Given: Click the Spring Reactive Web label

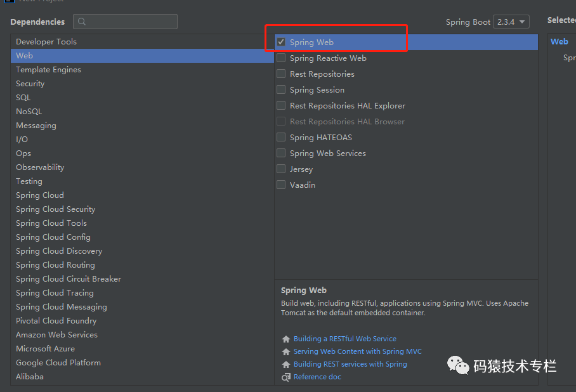Looking at the screenshot, I should [x=328, y=58].
